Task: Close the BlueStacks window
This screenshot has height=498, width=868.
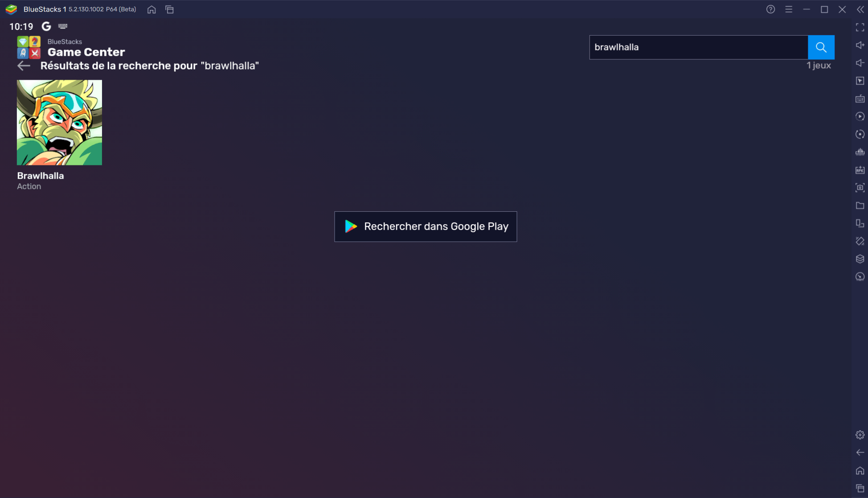Action: [842, 9]
